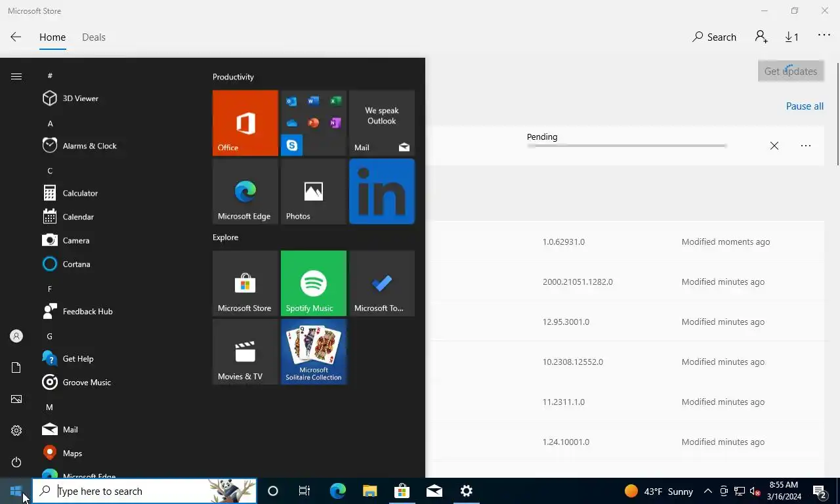
Task: Open the Mail live tile
Action: [382, 123]
